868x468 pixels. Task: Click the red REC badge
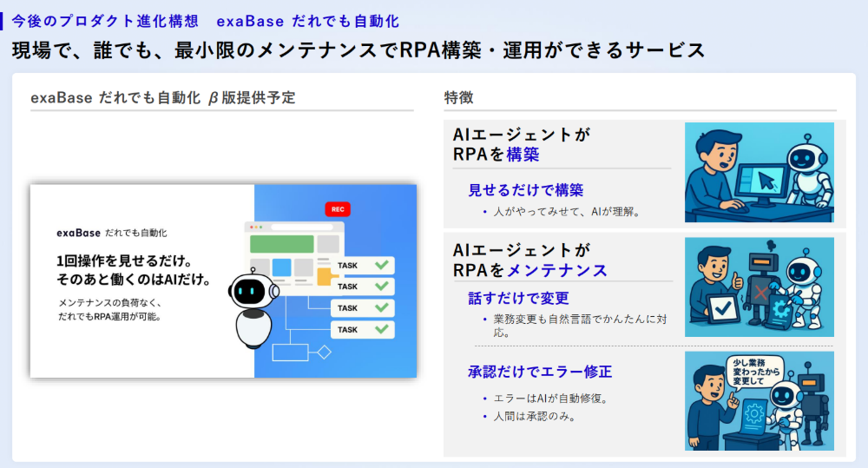pos(337,209)
